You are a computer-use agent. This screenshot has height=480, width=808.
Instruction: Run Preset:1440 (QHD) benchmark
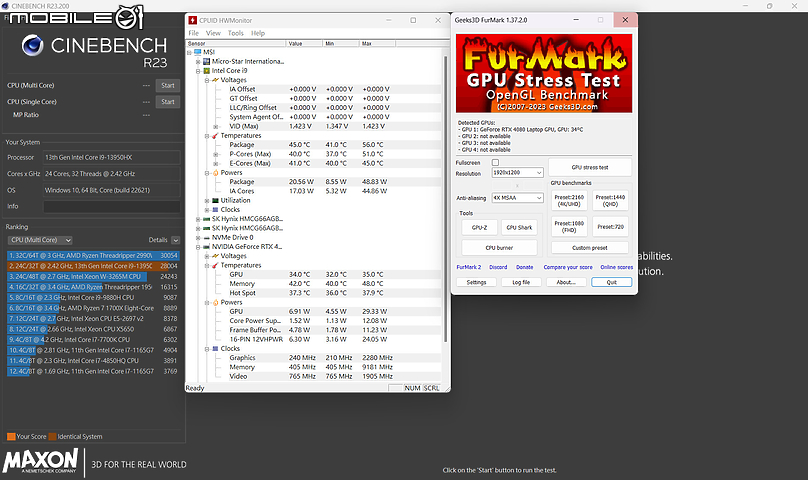click(611, 201)
